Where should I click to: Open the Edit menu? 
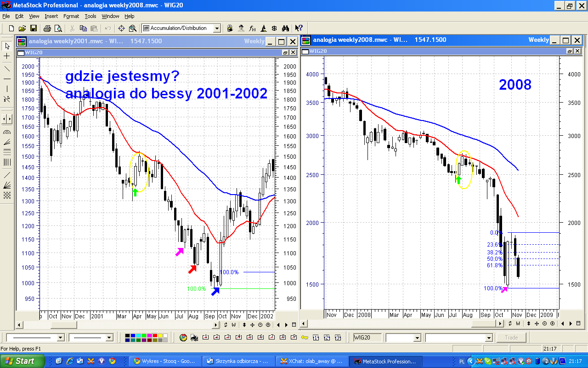click(x=19, y=16)
